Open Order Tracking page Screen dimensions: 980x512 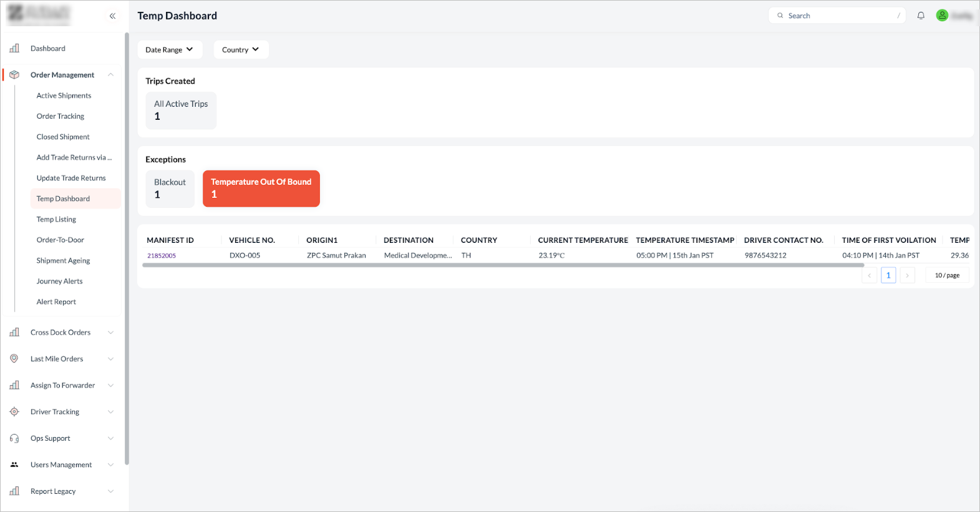[x=60, y=116]
